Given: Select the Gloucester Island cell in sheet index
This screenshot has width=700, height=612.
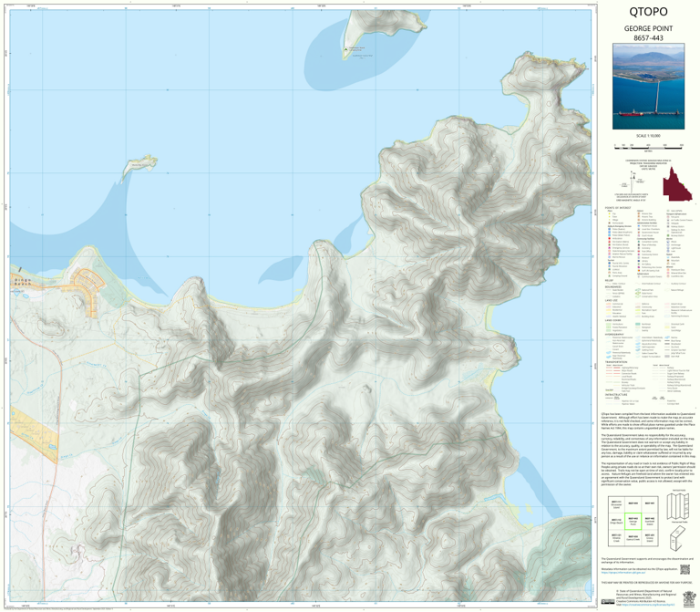Looking at the screenshot, I should point(616,504).
